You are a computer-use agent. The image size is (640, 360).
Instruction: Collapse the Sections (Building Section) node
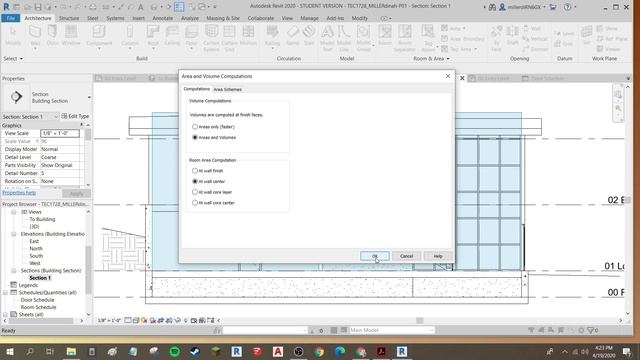(14, 271)
